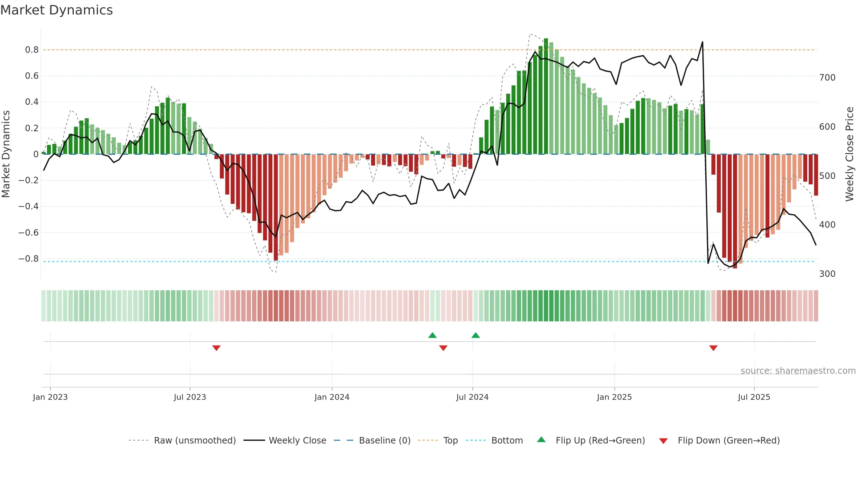Image resolution: width=868 pixels, height=488 pixels.
Task: Toggle the Flip Up (Red→Green) legend entry
Action: (x=591, y=440)
